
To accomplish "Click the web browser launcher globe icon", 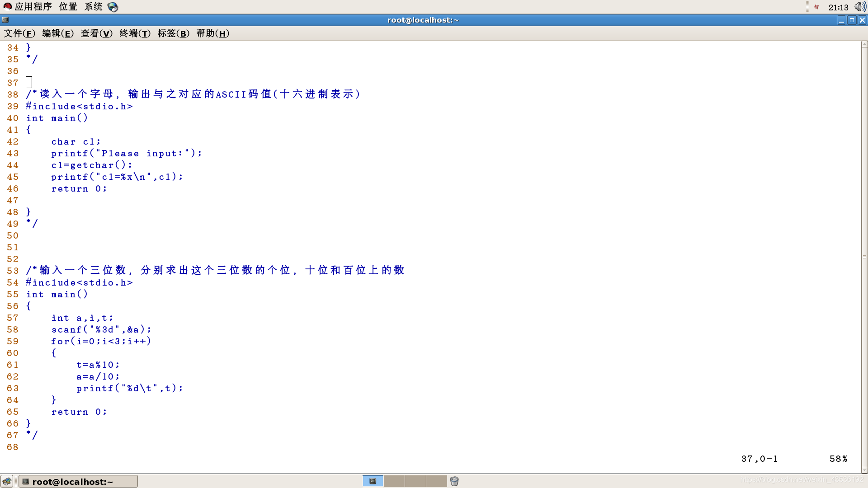I will click(113, 7).
